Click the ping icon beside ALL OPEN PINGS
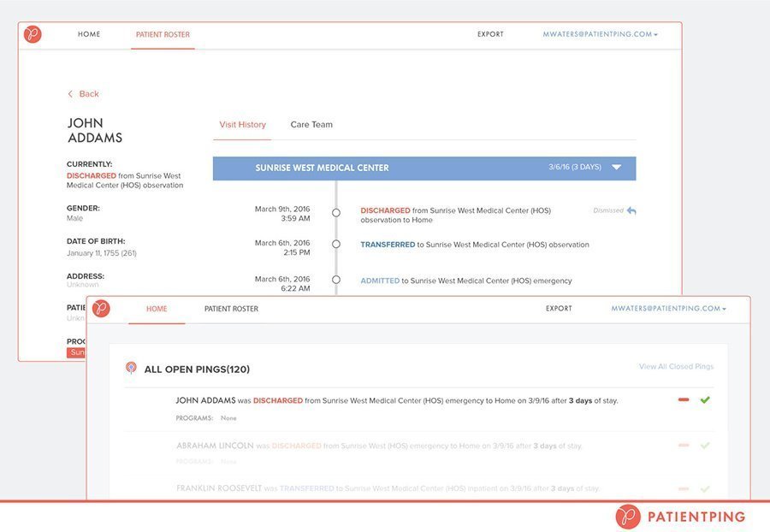Image resolution: width=770 pixels, height=532 pixels. (130, 366)
